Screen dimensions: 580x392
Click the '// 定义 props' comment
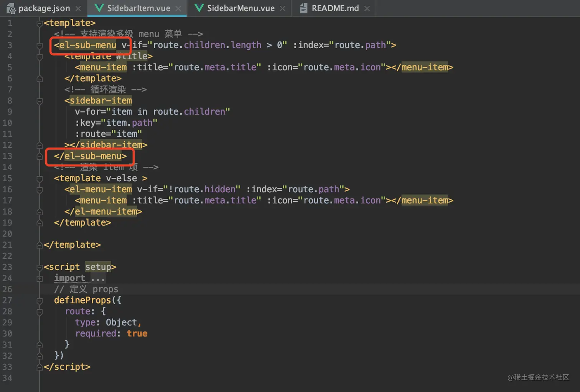pyautogui.click(x=86, y=289)
